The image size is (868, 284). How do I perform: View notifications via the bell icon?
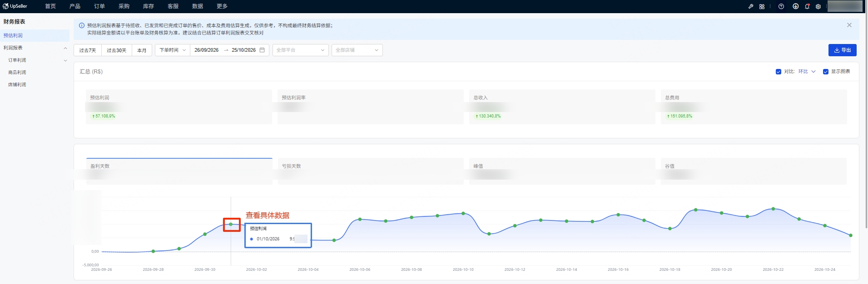[x=807, y=6]
